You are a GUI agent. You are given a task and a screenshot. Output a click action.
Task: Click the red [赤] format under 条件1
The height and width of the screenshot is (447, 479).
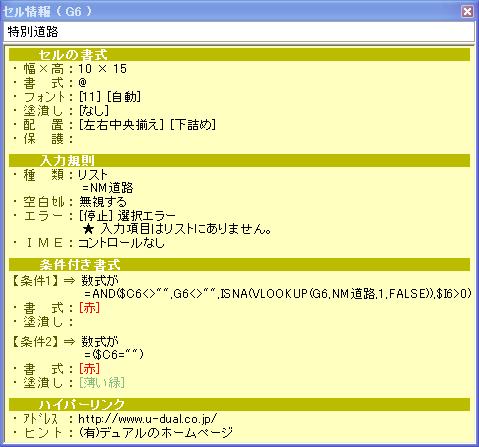[89, 308]
